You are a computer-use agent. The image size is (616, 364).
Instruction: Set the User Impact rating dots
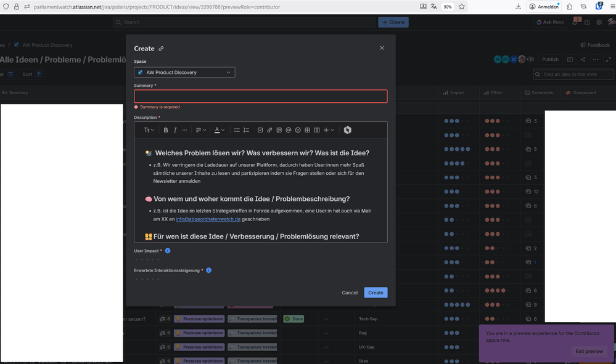tap(147, 259)
